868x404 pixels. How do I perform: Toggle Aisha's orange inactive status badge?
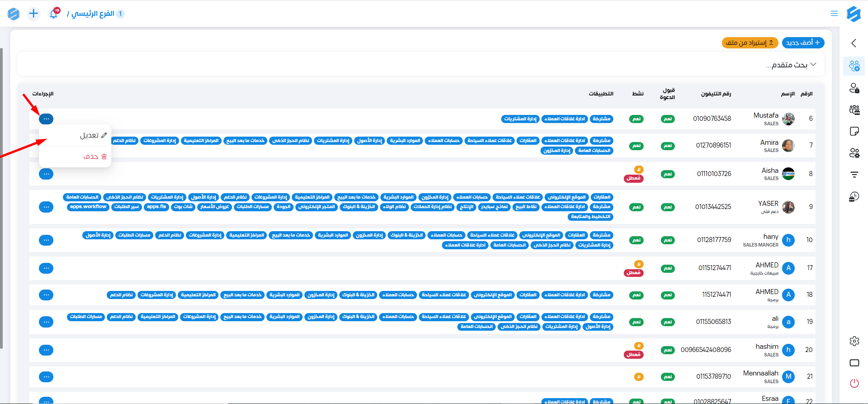[639, 170]
